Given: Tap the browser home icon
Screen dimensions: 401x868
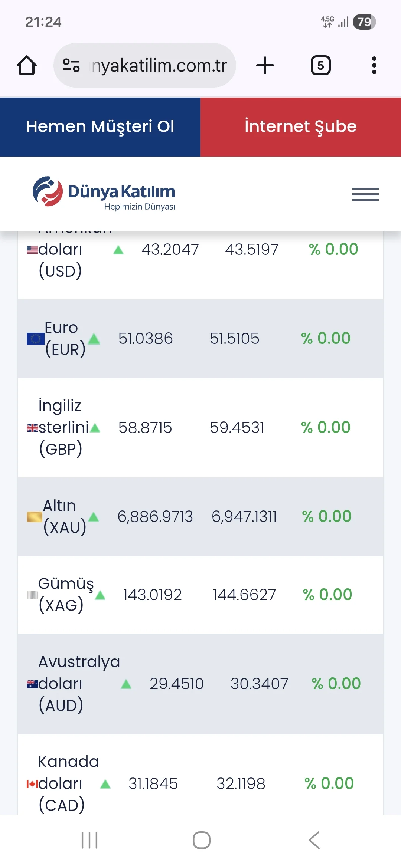Looking at the screenshot, I should click(x=27, y=66).
